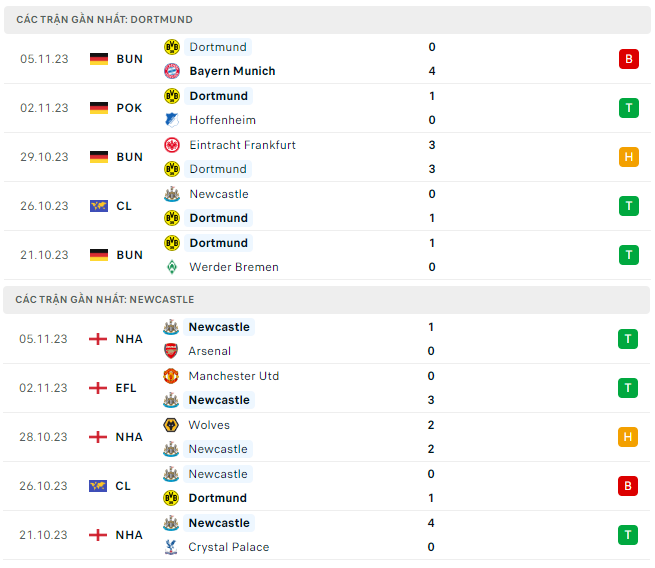Click the German flag beside POK
655x568 pixels.
click(98, 108)
